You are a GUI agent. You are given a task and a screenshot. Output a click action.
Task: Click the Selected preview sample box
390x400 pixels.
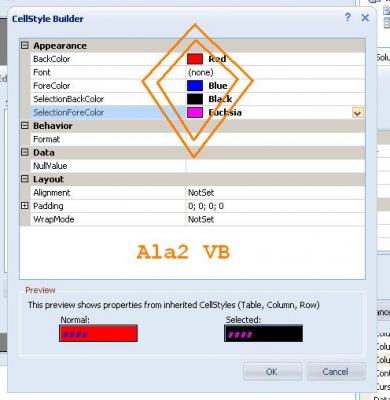click(x=264, y=333)
